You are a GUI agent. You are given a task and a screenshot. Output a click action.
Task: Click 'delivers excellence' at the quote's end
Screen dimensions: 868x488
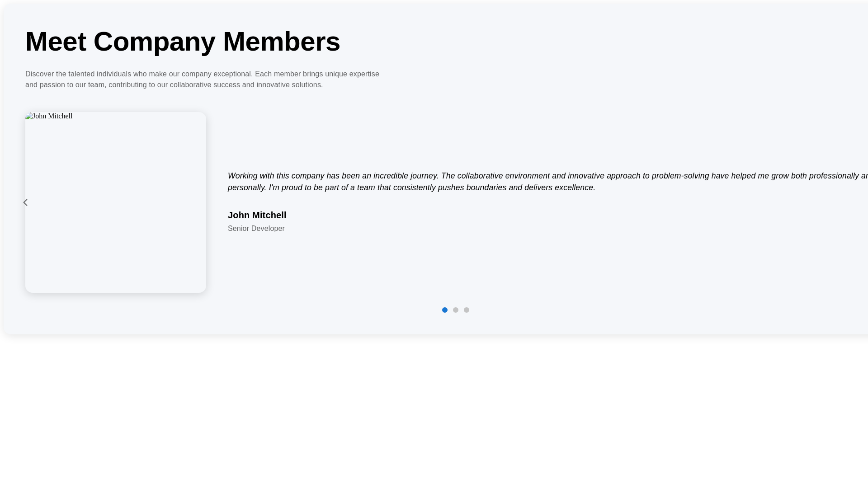coord(559,188)
